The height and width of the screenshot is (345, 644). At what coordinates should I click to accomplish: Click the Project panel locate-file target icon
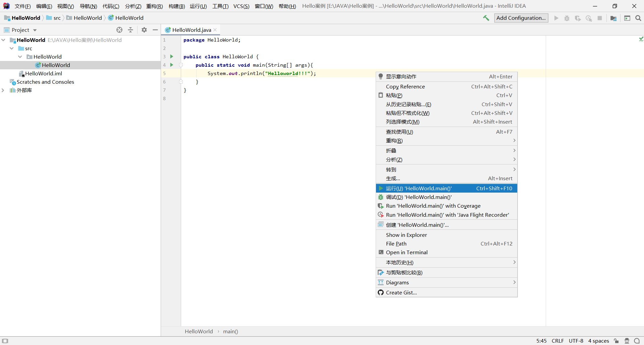(x=119, y=30)
